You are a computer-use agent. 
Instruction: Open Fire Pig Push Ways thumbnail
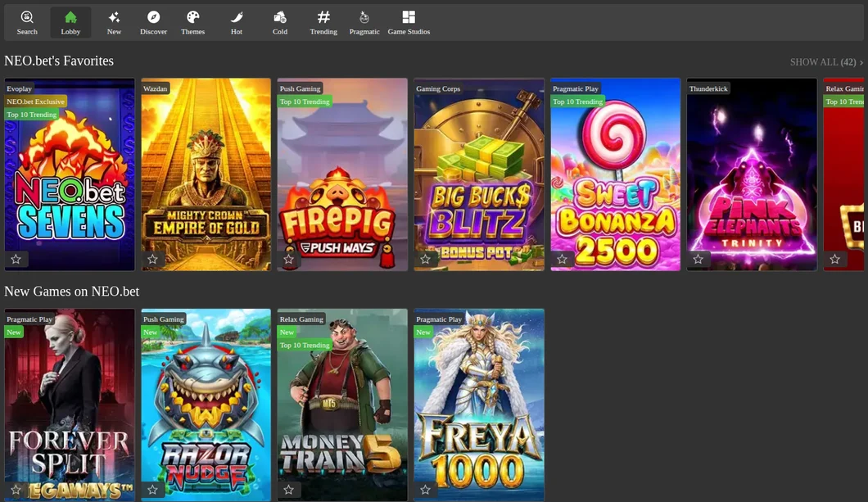point(342,174)
